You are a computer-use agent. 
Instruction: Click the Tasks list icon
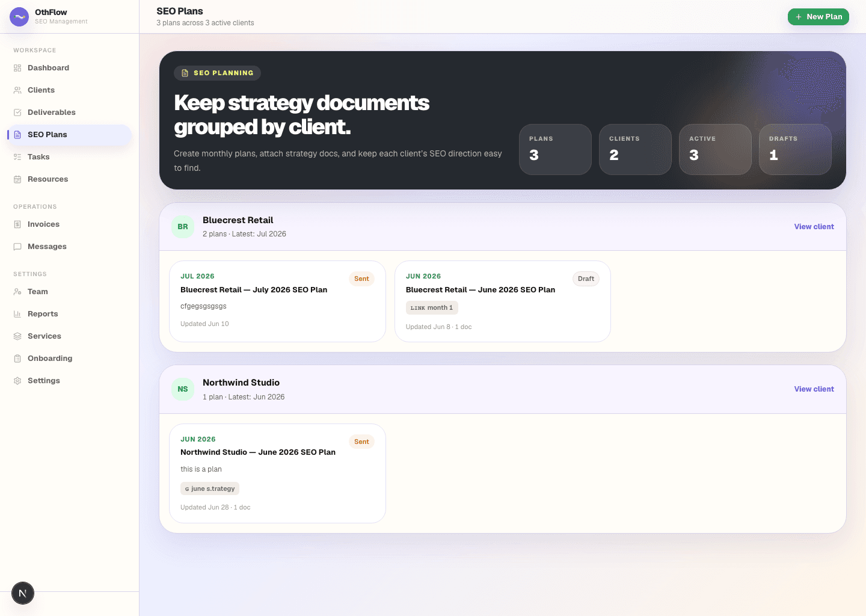click(x=17, y=157)
